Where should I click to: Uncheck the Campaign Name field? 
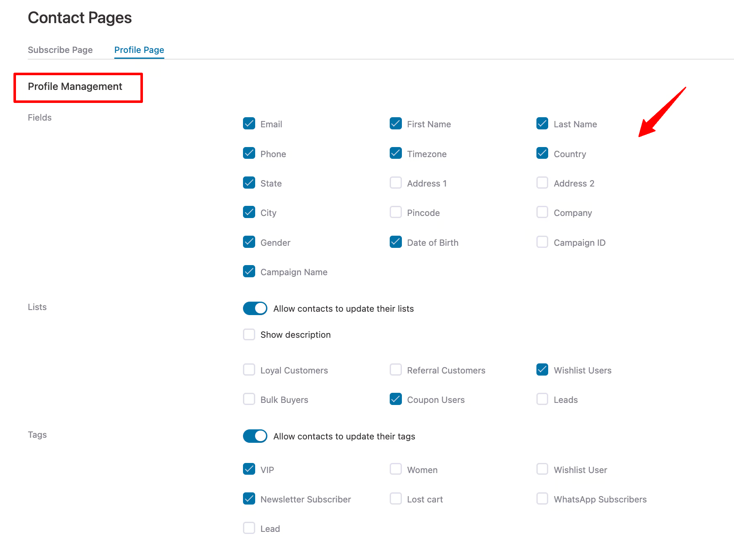coord(249,271)
